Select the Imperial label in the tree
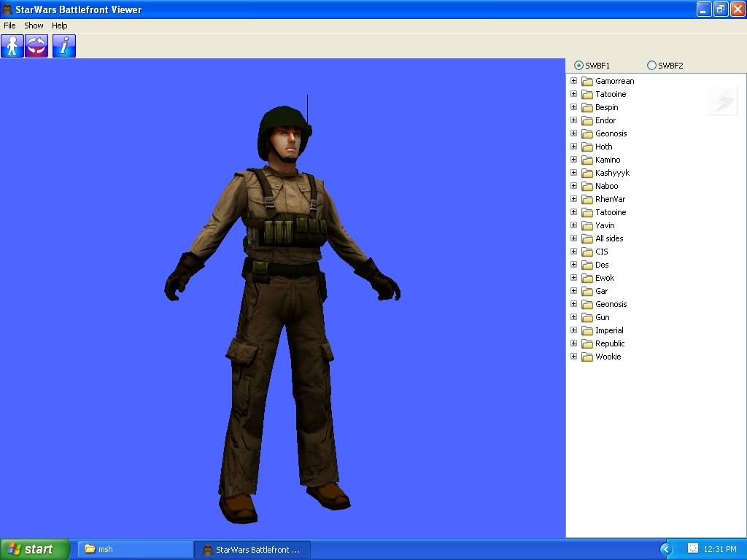Image resolution: width=747 pixels, height=560 pixels. (609, 330)
